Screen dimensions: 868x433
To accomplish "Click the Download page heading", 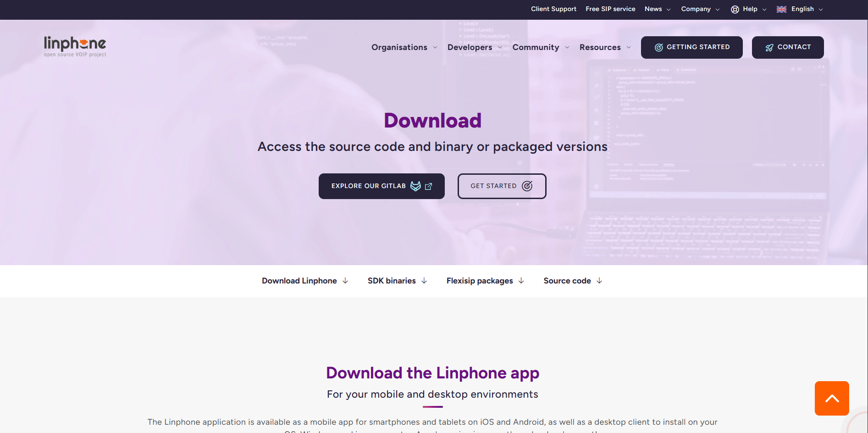I will pyautogui.click(x=433, y=121).
